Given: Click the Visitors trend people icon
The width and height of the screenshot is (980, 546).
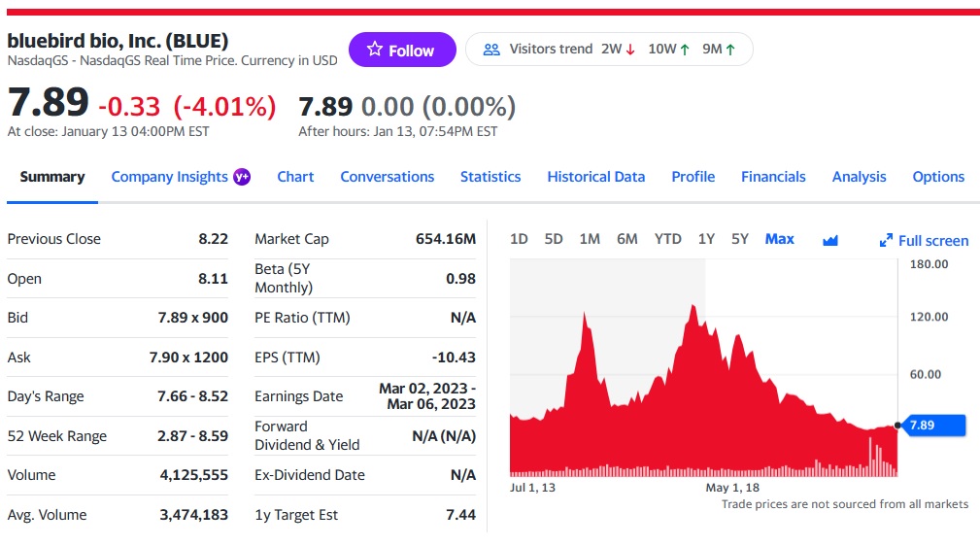Looking at the screenshot, I should (491, 50).
